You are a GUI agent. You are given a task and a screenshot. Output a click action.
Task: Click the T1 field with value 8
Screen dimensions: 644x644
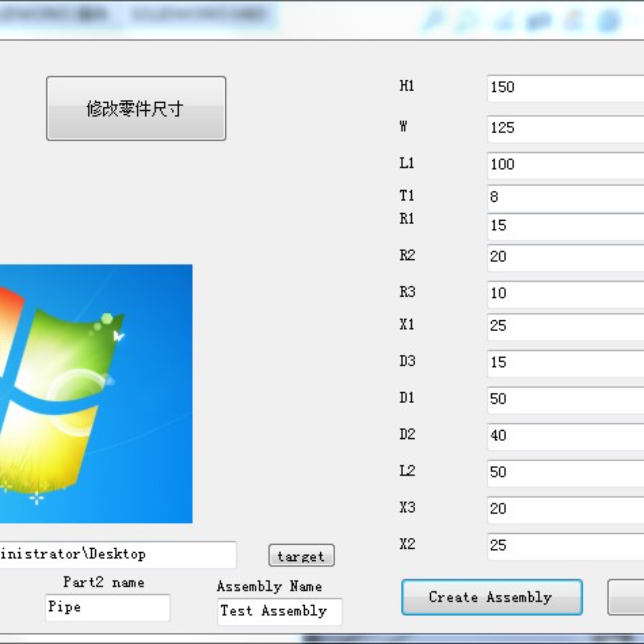563,198
